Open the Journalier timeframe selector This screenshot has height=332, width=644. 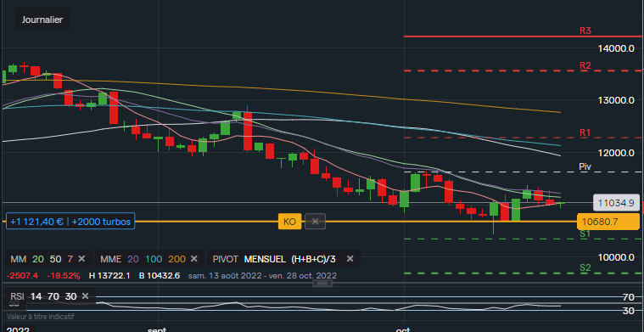[x=42, y=20]
